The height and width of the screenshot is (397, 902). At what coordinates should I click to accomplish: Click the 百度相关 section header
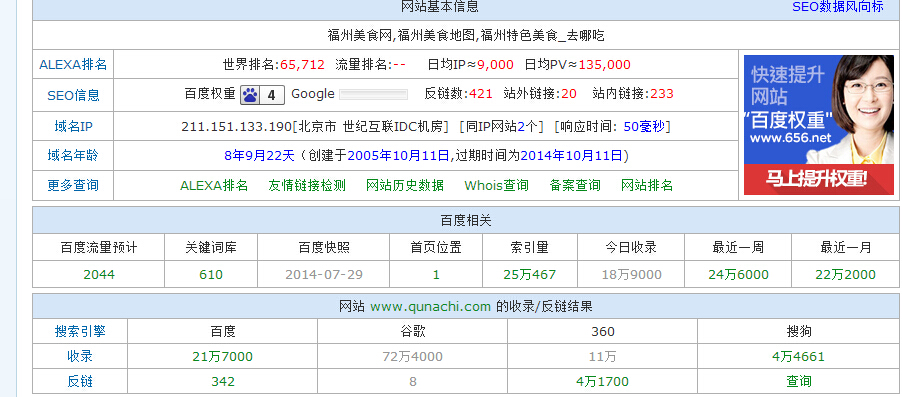pyautogui.click(x=465, y=220)
